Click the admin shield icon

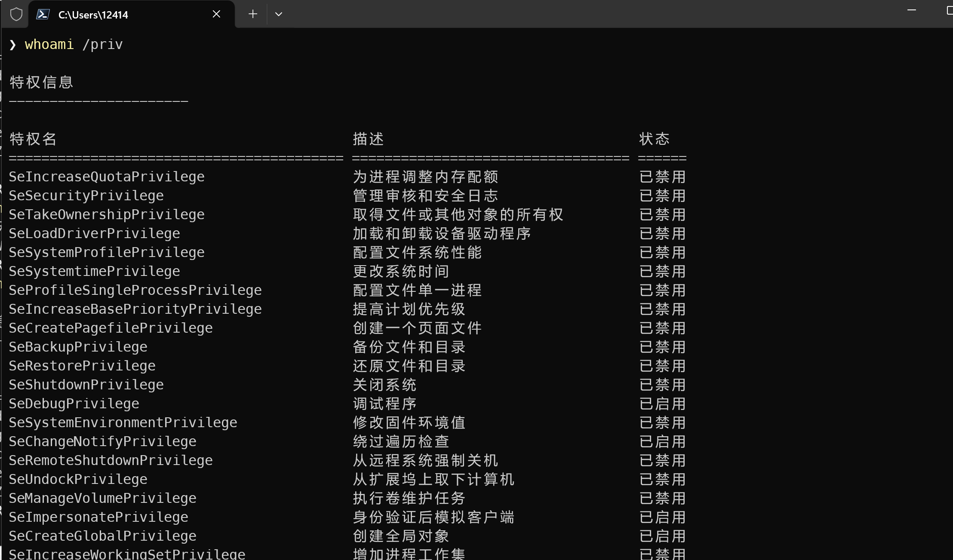pos(16,14)
